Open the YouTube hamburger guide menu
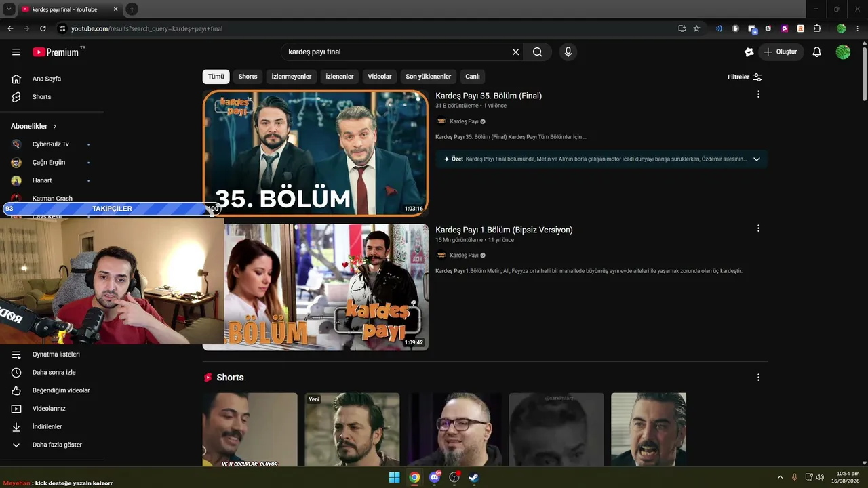Viewport: 868px width, 488px height. point(16,52)
